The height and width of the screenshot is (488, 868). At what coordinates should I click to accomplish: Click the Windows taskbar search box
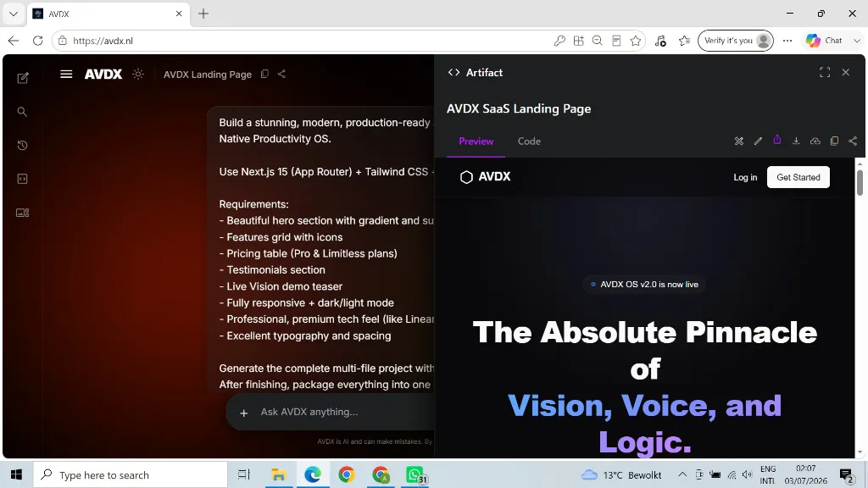[x=130, y=474]
